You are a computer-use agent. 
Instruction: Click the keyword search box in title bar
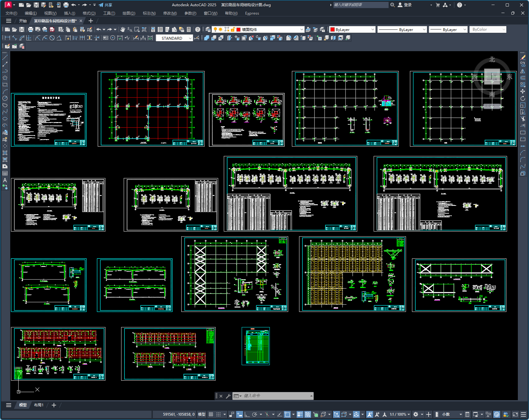tap(360, 5)
